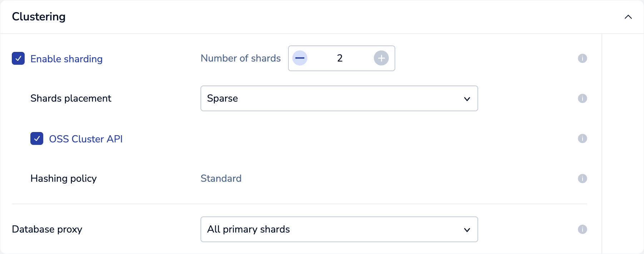This screenshot has width=644, height=254.
Task: Click info icon for Enable sharding row
Action: tap(582, 58)
